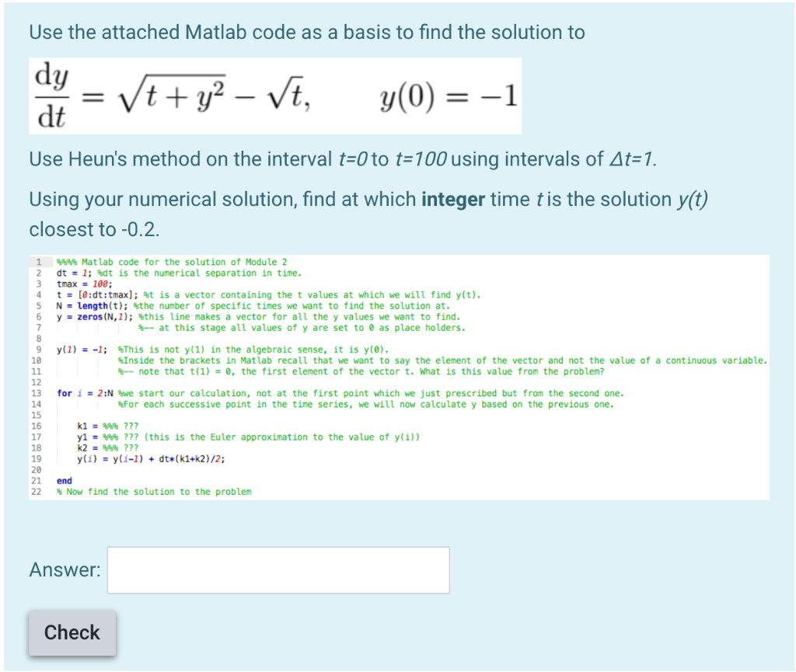This screenshot has width=796, height=672.
Task: Click the 'Use the attached Matlab code' sentence
Action: point(307,32)
